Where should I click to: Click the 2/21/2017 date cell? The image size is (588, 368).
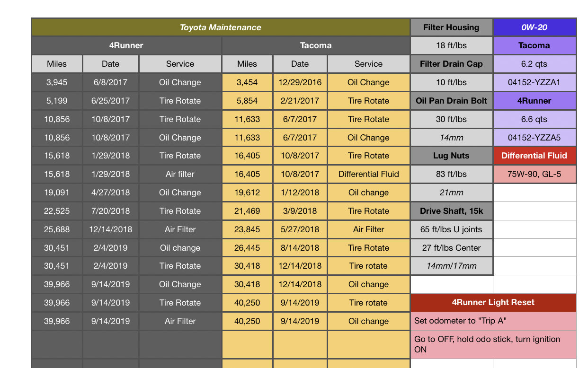300,101
